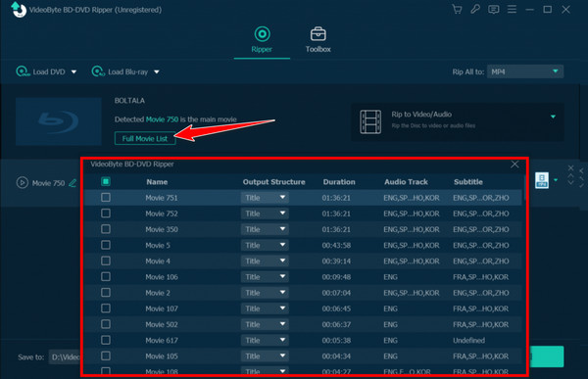Open the shopping cart purchase icon
588x379 pixels.
(x=457, y=9)
